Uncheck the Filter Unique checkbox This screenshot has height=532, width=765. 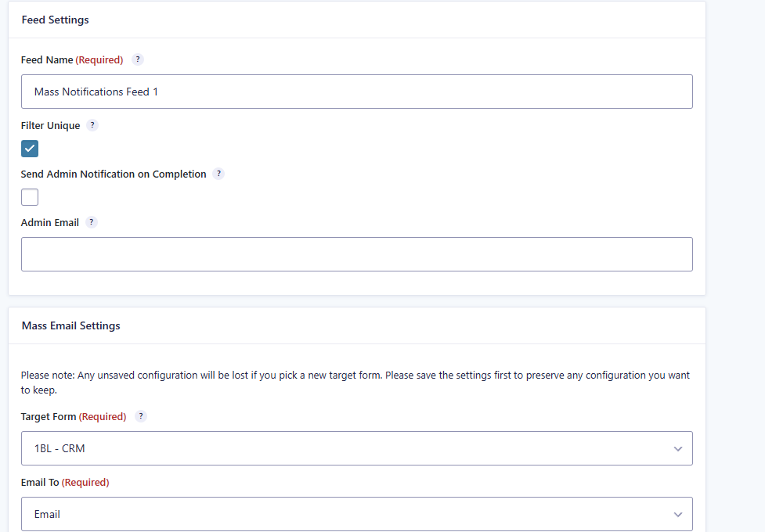30,149
